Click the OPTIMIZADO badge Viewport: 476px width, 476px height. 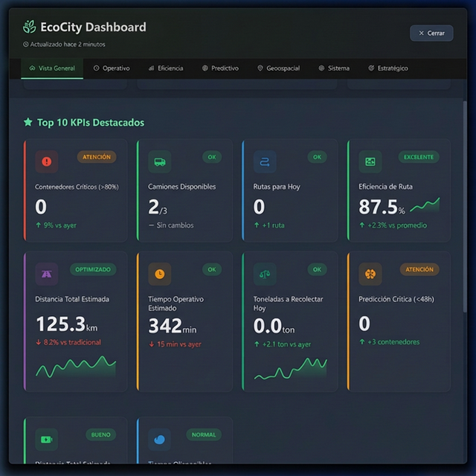(x=93, y=269)
